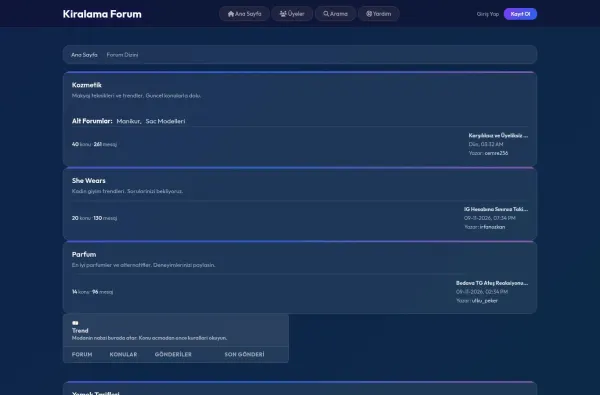
Task: Click the home icon in Ana Sayfa
Action: 231,14
